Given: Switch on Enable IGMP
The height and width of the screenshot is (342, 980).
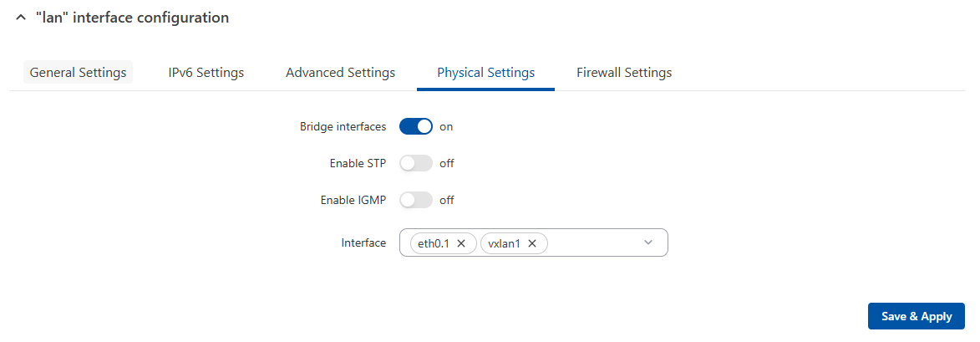Looking at the screenshot, I should click(x=416, y=201).
